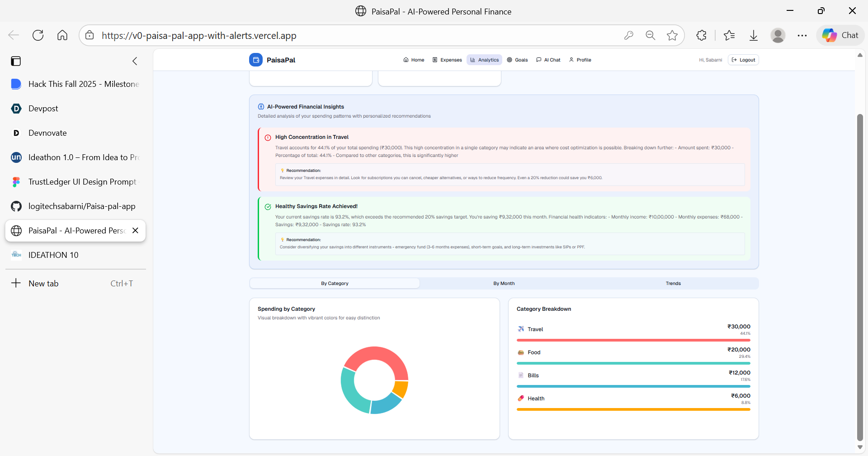868x456 pixels.
Task: Open the Expenses navigation item
Action: point(447,60)
